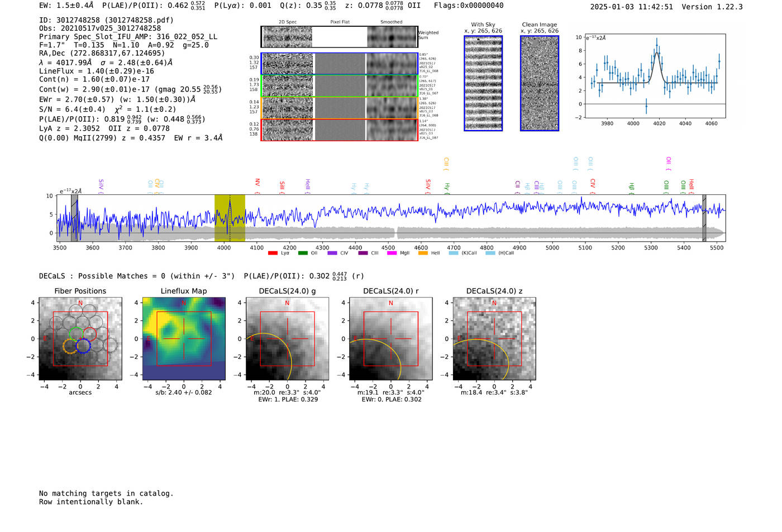Click the green-outlined fiber spectrum row

tap(340, 86)
